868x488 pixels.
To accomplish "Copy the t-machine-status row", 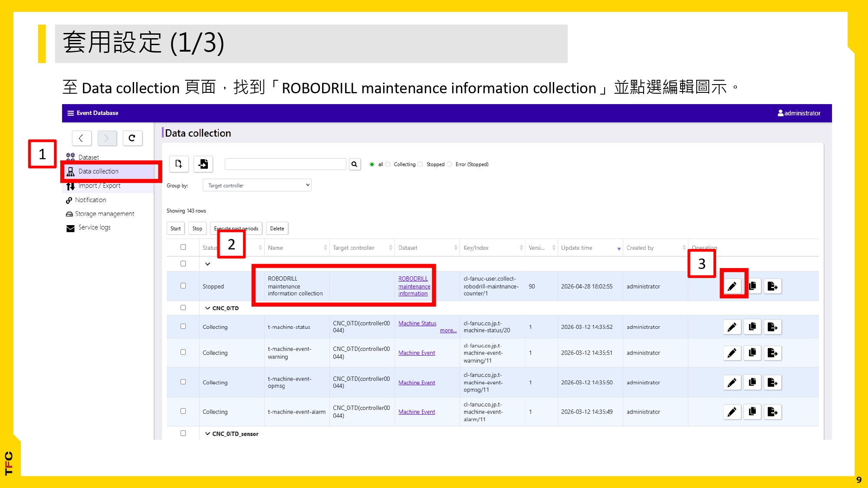I will click(753, 327).
